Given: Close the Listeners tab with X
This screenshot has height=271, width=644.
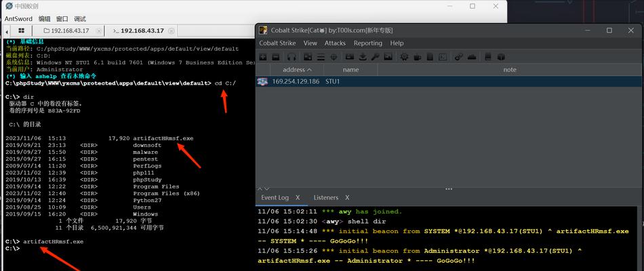Looking at the screenshot, I should [347, 198].
